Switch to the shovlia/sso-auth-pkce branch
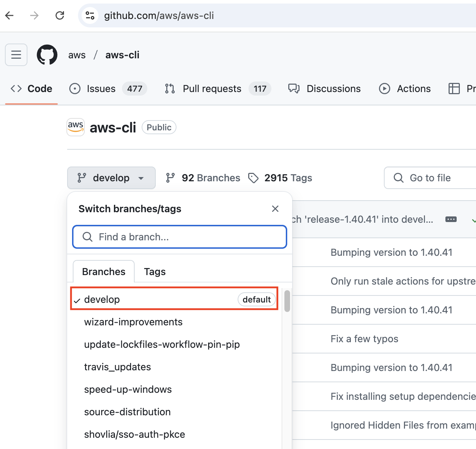Viewport: 476px width, 449px height. pos(135,434)
